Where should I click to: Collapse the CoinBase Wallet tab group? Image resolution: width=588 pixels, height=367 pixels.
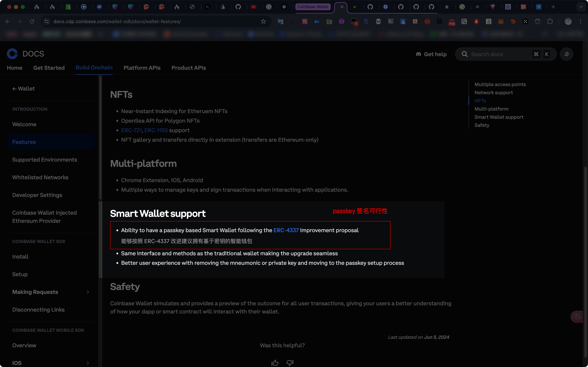click(313, 7)
